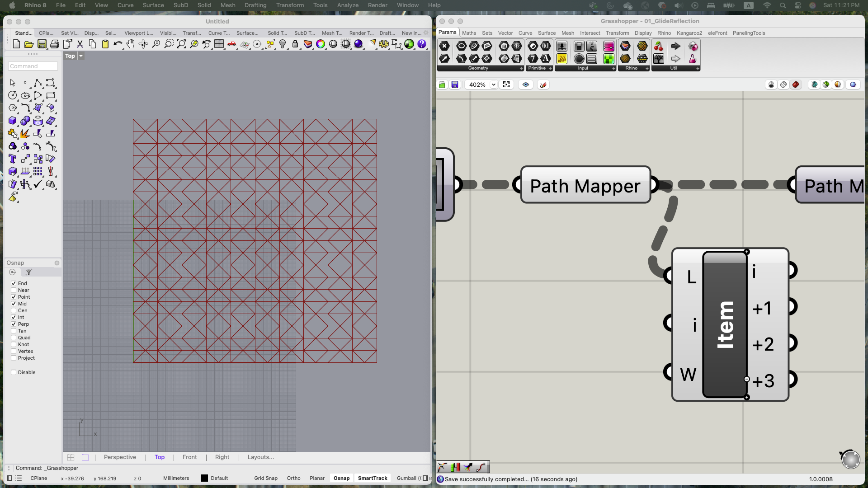This screenshot has width=868, height=488.
Task: Open the Kangaroo2 tab in Grasshopper
Action: (x=689, y=33)
